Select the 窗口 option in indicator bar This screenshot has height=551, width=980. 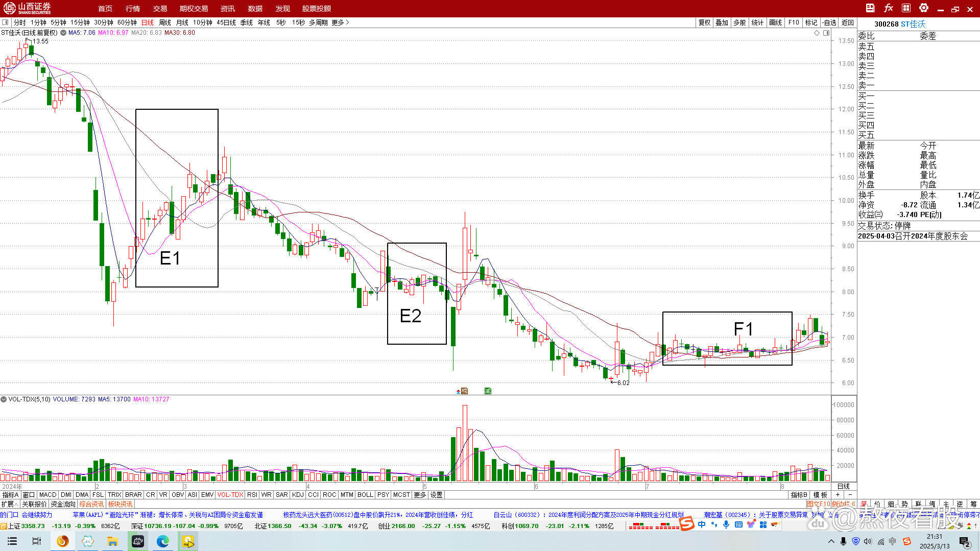click(29, 495)
